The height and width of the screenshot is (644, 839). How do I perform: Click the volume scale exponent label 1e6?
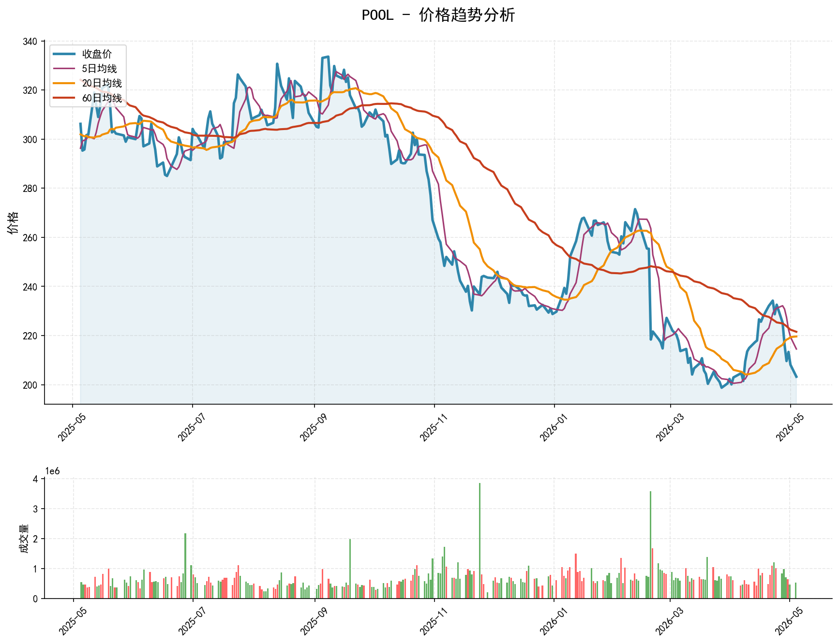pos(53,471)
